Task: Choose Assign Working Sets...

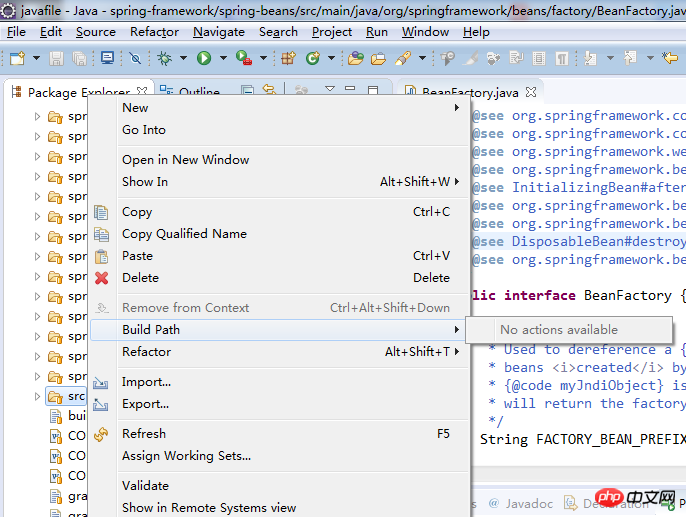Action: (x=280, y=455)
